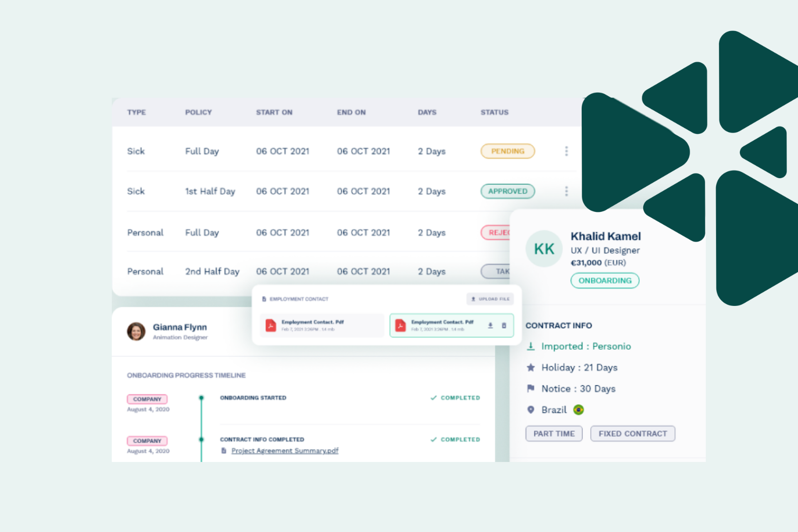Select the PART TIME tag

(554, 434)
